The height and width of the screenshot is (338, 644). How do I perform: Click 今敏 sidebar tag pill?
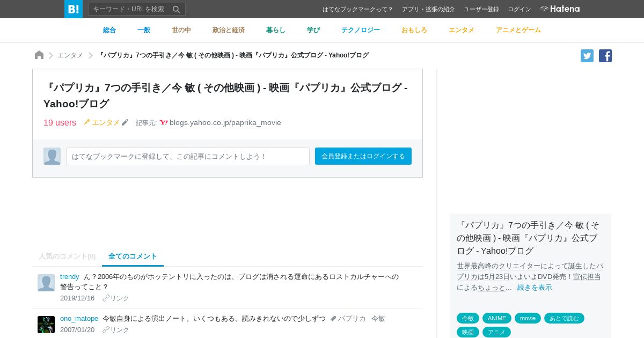point(468,318)
